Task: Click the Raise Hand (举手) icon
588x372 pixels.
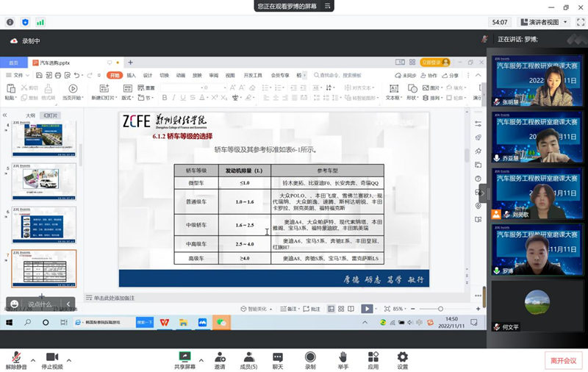Action: pos(343,357)
